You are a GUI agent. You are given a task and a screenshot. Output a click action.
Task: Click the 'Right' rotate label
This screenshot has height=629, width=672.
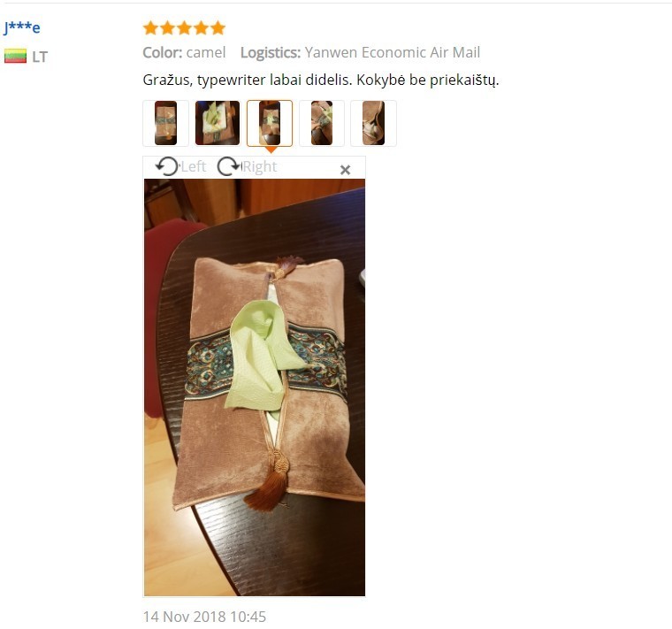pos(260,166)
